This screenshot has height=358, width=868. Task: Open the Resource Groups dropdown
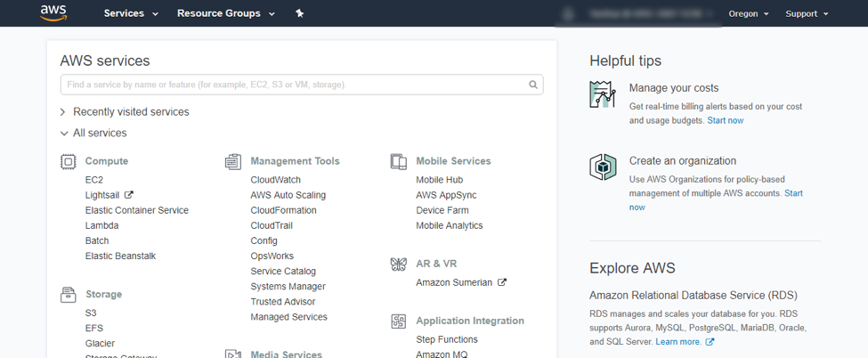click(x=226, y=13)
